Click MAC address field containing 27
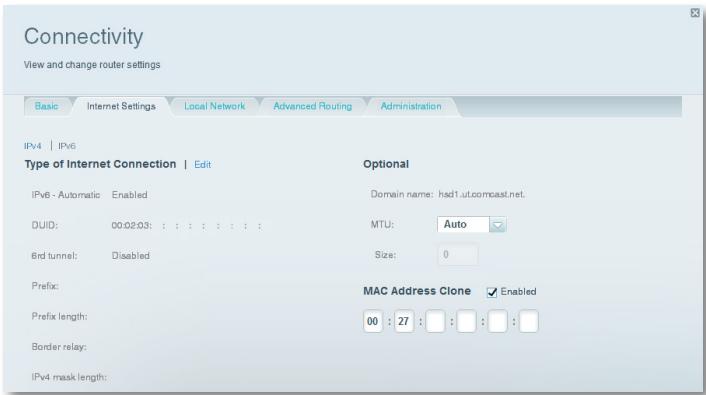706x395 pixels. [404, 322]
